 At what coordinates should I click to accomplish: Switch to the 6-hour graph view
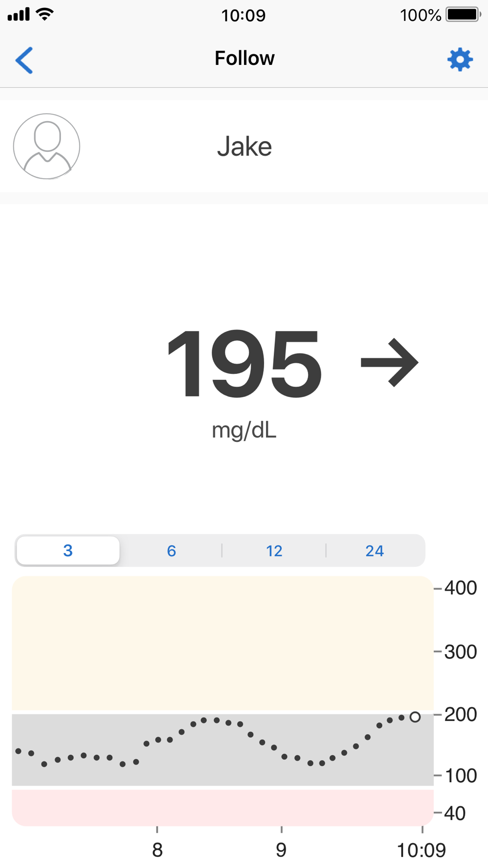[171, 551]
